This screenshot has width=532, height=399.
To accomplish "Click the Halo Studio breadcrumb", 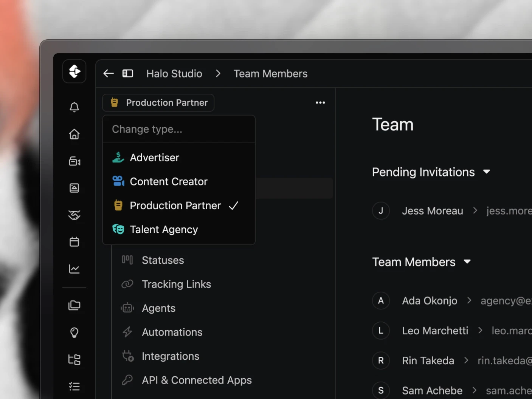I will [174, 73].
